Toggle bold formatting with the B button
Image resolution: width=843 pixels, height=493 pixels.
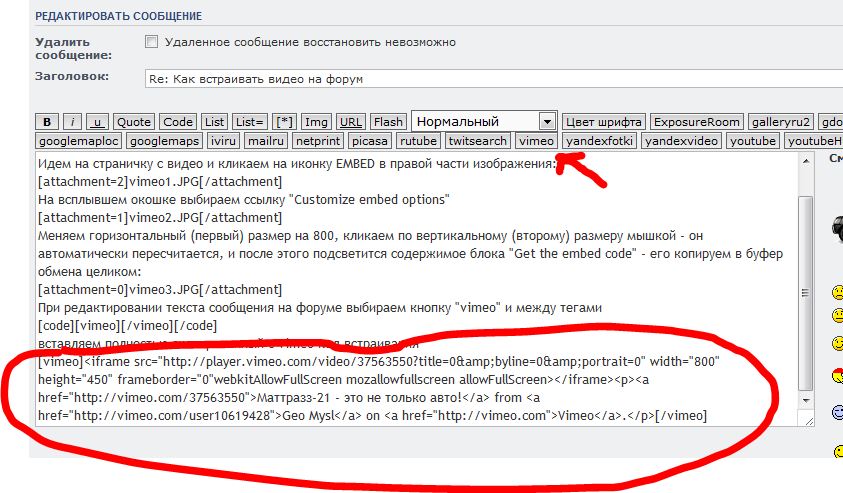47,122
